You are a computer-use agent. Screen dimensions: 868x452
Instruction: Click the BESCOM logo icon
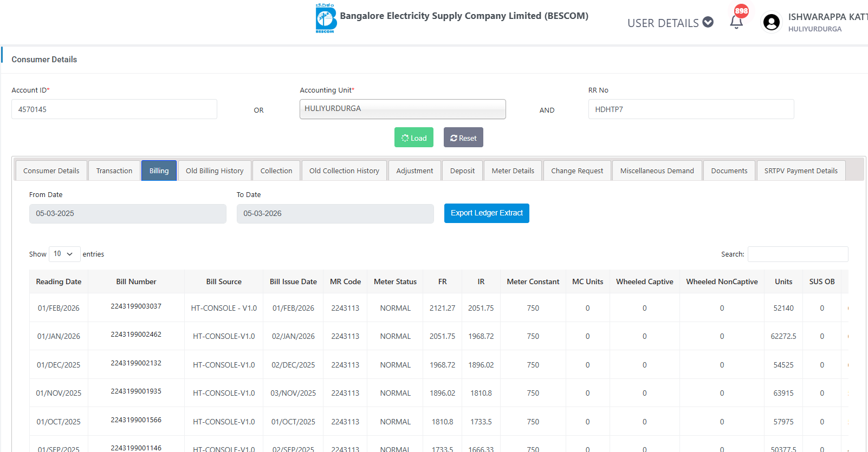pyautogui.click(x=326, y=18)
